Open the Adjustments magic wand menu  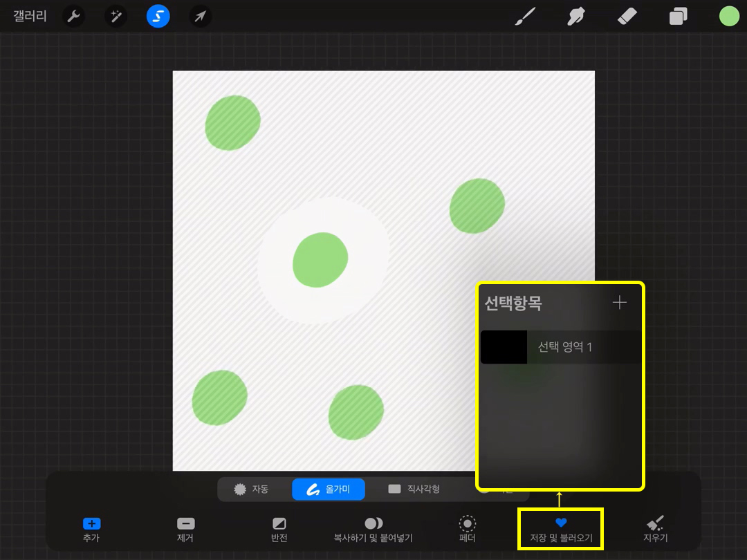(x=116, y=16)
